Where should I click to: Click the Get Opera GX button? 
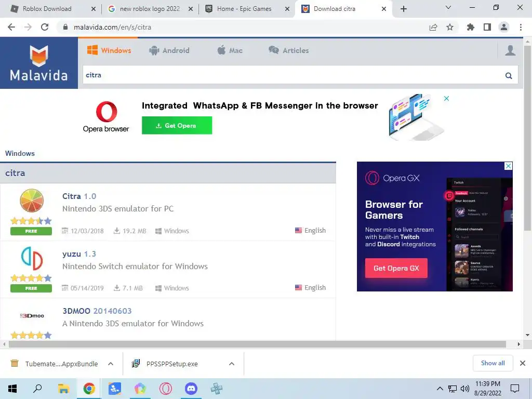coord(396,268)
